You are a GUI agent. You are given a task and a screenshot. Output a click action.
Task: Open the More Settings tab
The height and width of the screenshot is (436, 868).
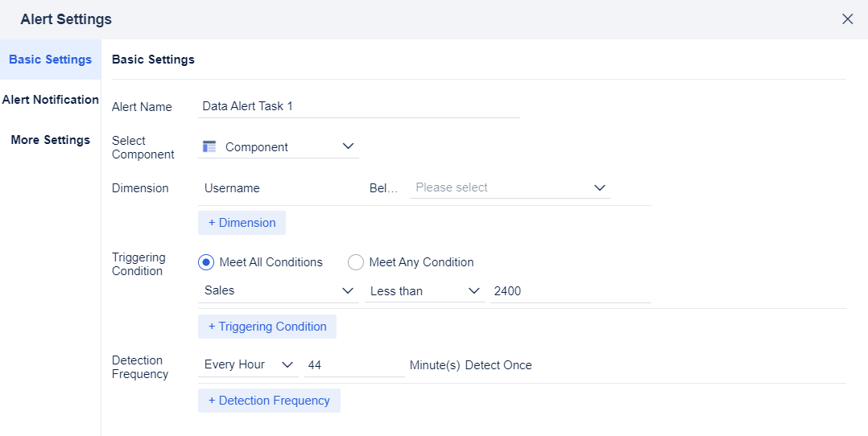pos(51,140)
